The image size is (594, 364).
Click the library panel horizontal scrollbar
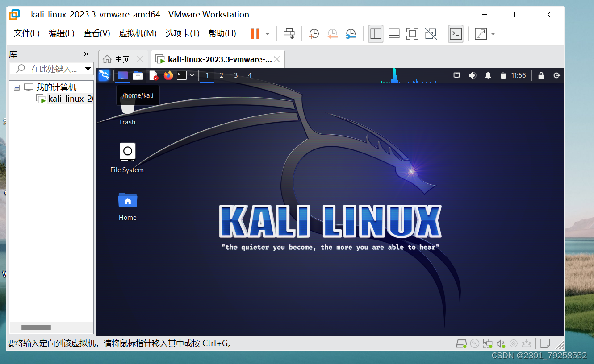tap(36, 328)
